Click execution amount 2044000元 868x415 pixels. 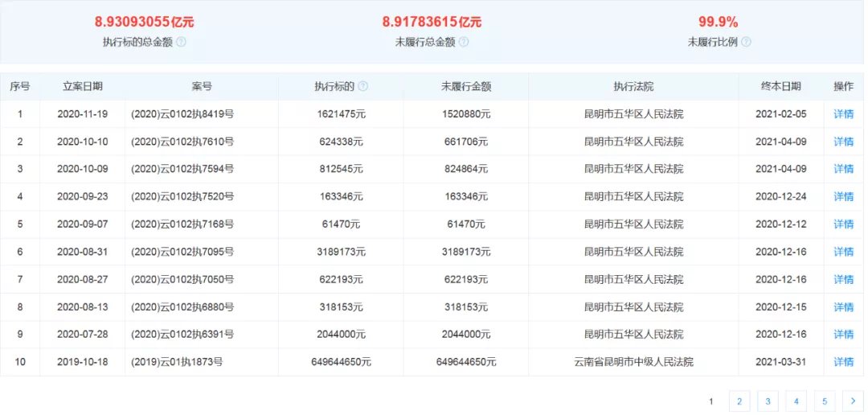(342, 335)
